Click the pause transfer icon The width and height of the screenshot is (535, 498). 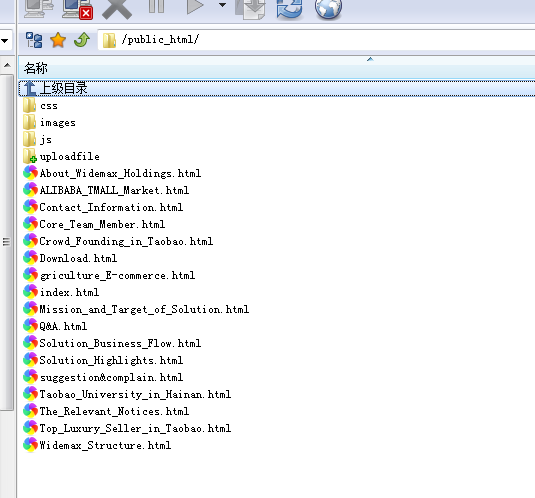pos(156,6)
